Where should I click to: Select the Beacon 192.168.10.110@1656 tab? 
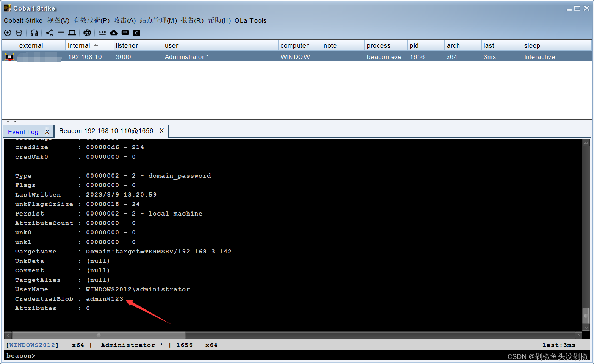click(106, 131)
